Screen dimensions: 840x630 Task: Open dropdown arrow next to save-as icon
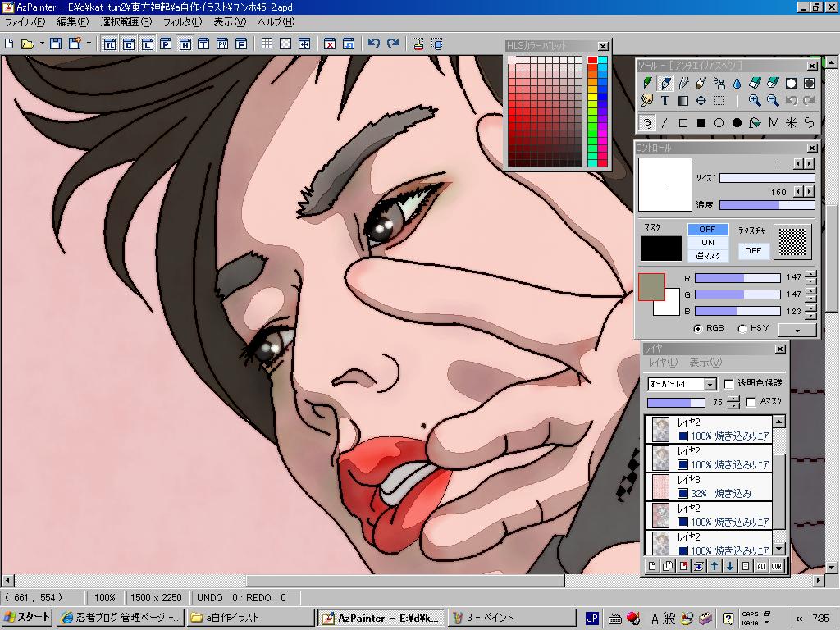click(89, 44)
